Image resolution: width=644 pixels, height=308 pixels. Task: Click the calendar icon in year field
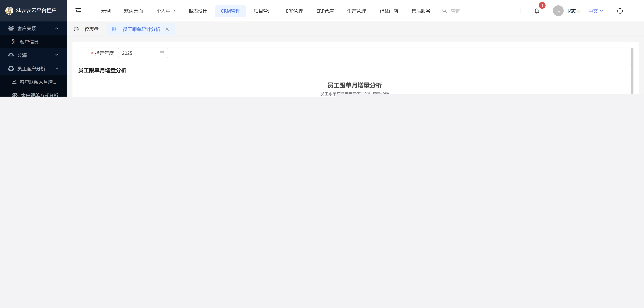pos(162,53)
